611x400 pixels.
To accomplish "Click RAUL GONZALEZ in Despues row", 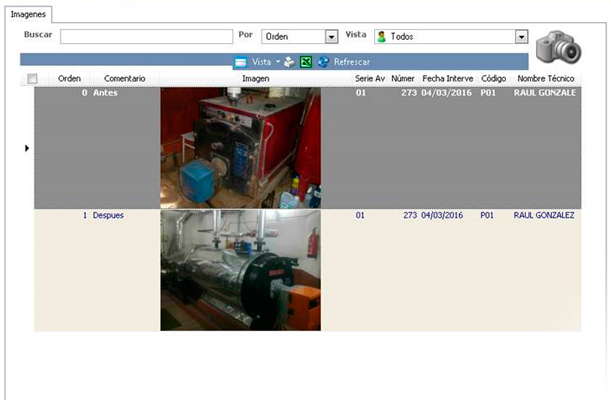I will pos(544,215).
